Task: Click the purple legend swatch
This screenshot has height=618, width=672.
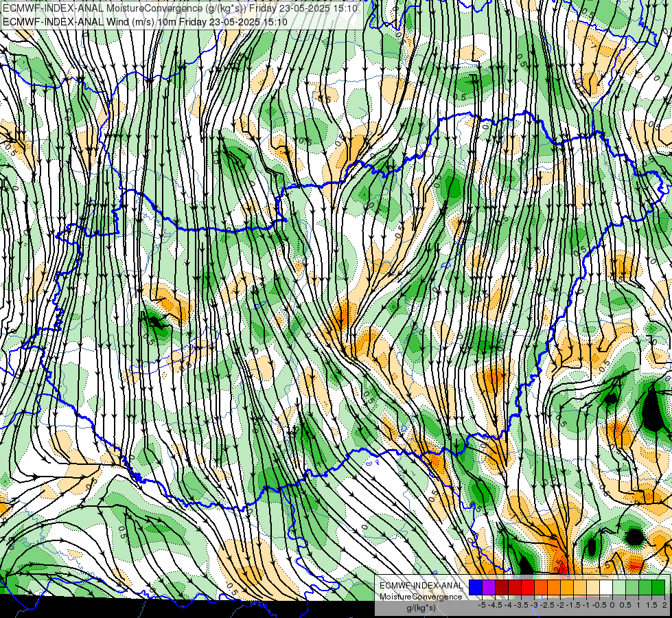Action: [x=489, y=587]
